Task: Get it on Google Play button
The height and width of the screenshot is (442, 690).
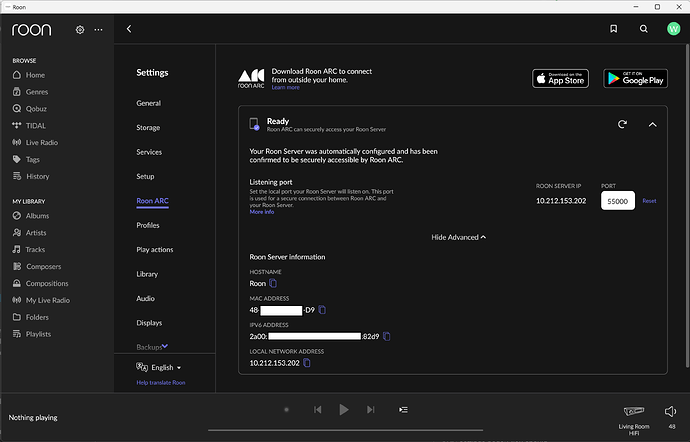Action: pos(635,78)
